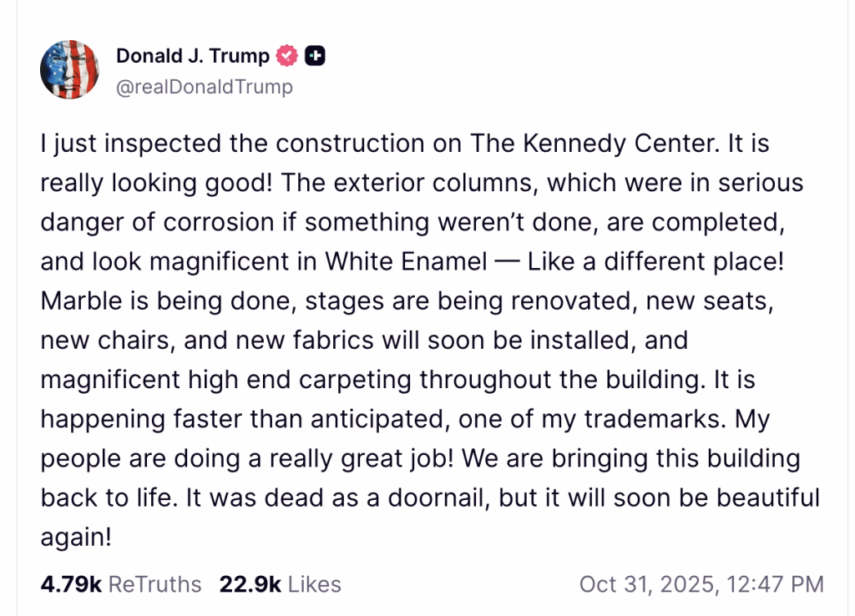Viewport: 855px width, 616px height.
Task: Click the black plus badge icon
Action: tap(315, 57)
